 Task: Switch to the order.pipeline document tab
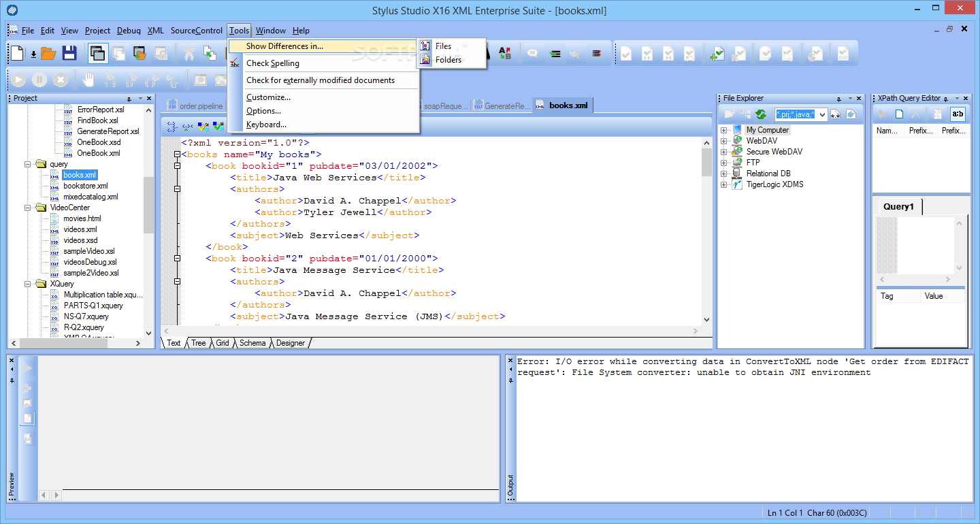[x=195, y=105]
